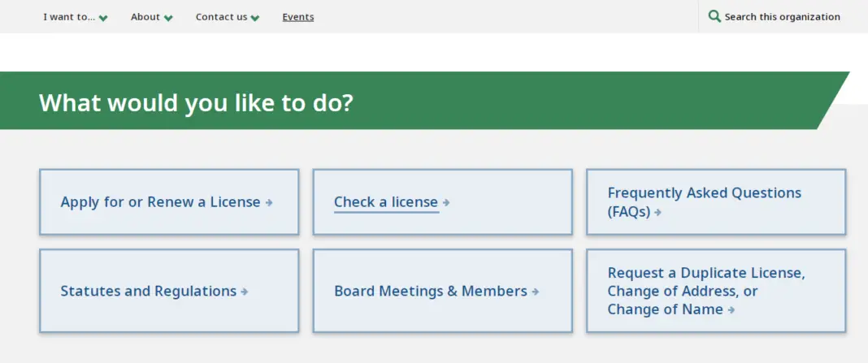This screenshot has height=363, width=868.
Task: Open Apply for or Renew a License
Action: [160, 202]
